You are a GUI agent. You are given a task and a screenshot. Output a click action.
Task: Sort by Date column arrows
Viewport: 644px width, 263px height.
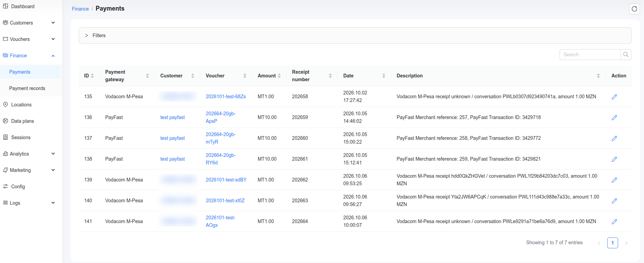(384, 76)
